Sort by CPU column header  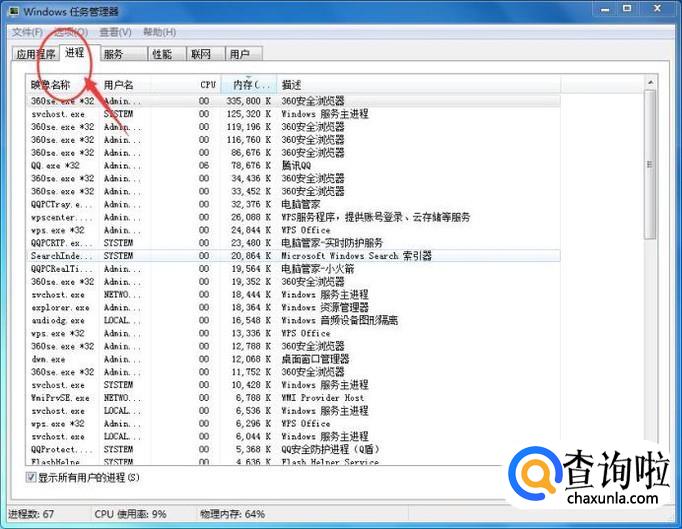click(186, 84)
